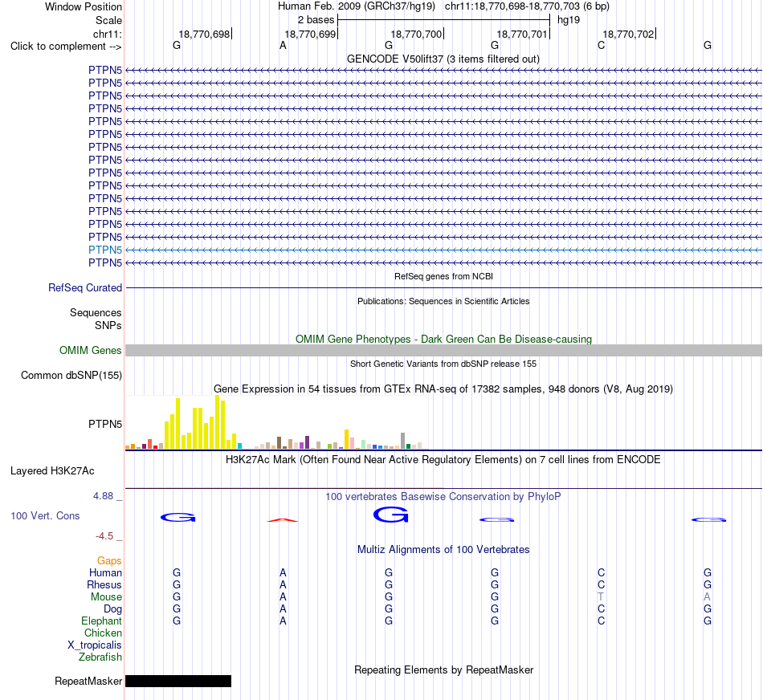Open the OMIM Genes side label
The image size is (763, 700).
[x=90, y=350]
